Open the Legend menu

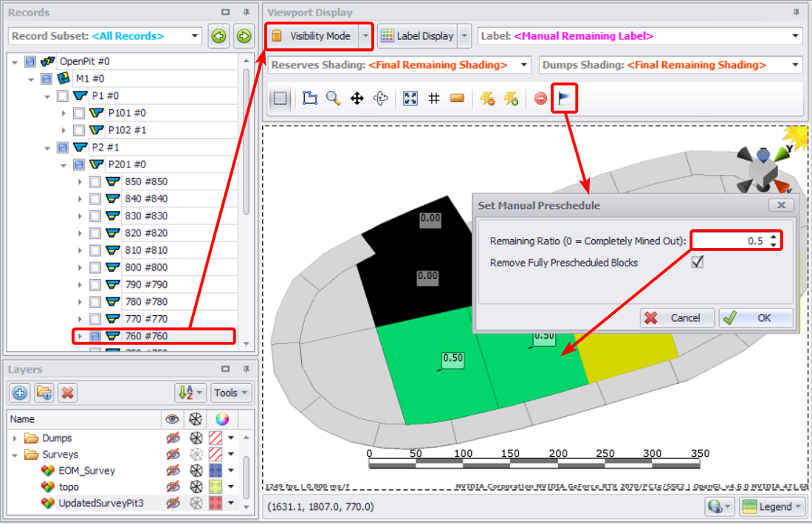[x=771, y=507]
